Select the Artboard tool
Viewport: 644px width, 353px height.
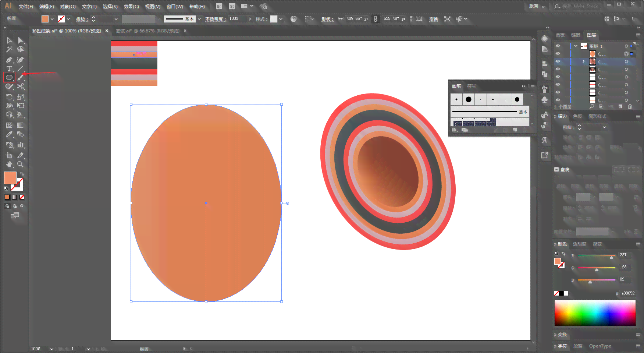click(x=9, y=155)
